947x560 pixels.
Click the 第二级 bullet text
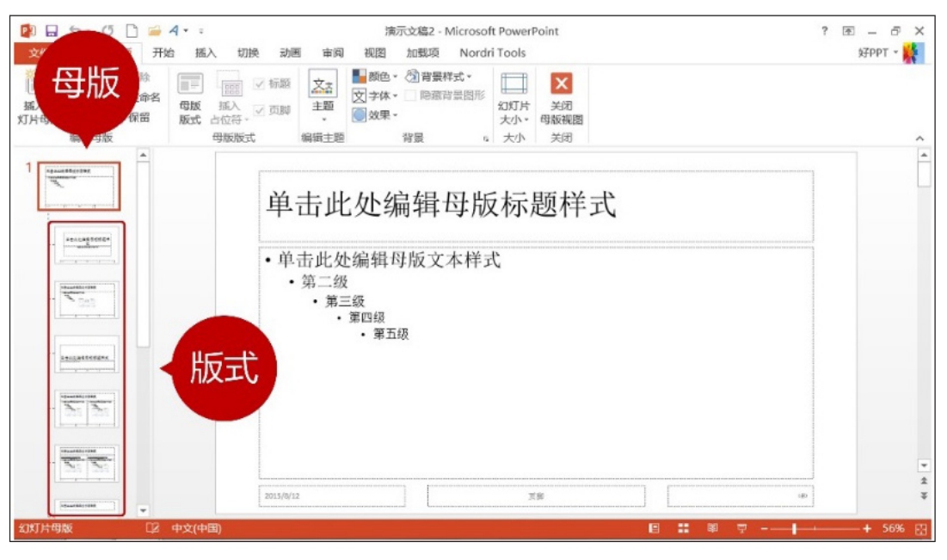[324, 281]
